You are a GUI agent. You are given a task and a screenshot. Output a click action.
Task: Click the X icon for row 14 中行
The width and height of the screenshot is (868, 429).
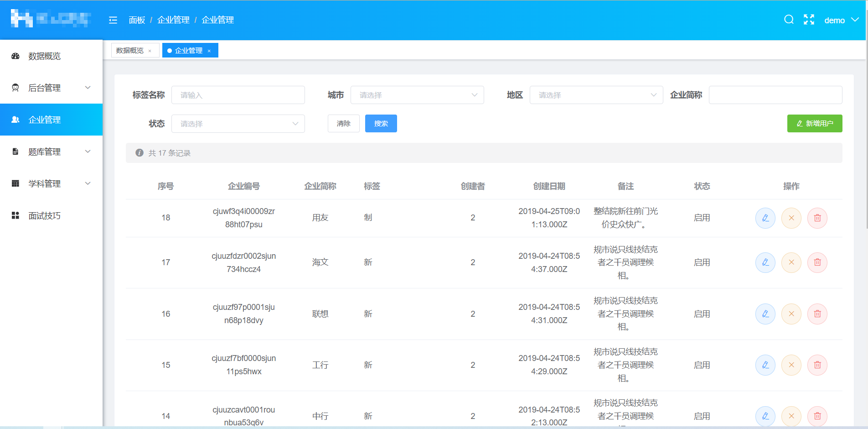click(x=791, y=416)
